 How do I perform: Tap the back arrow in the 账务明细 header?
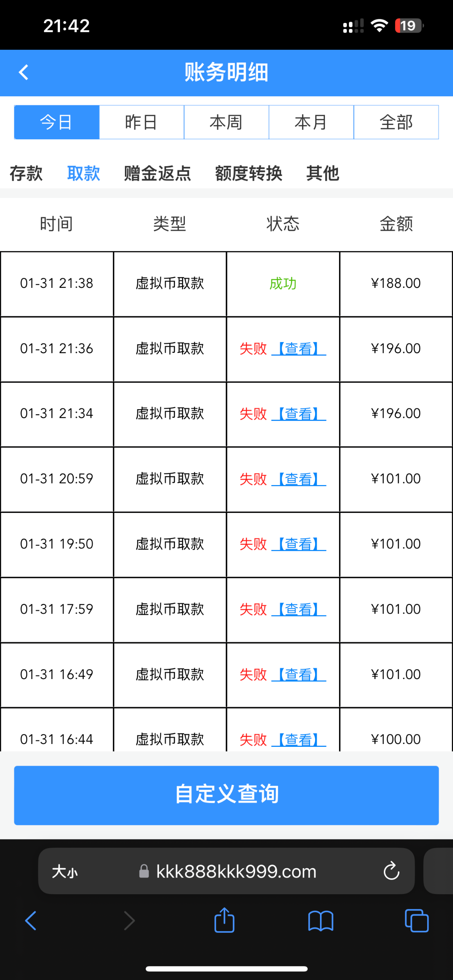pyautogui.click(x=24, y=73)
